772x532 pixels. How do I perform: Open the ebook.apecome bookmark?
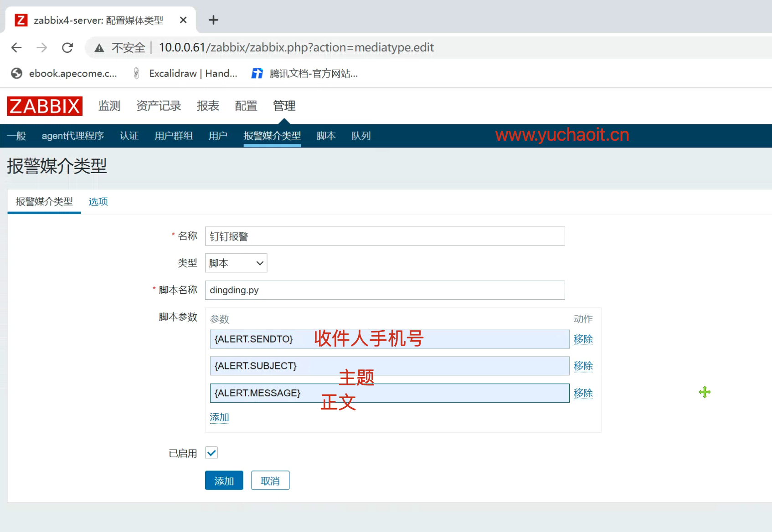pos(64,73)
